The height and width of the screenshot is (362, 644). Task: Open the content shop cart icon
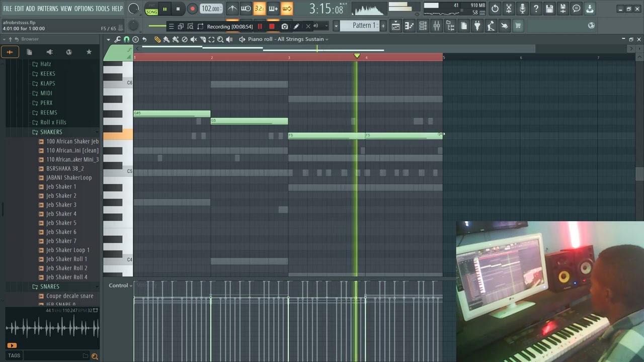pos(518,26)
